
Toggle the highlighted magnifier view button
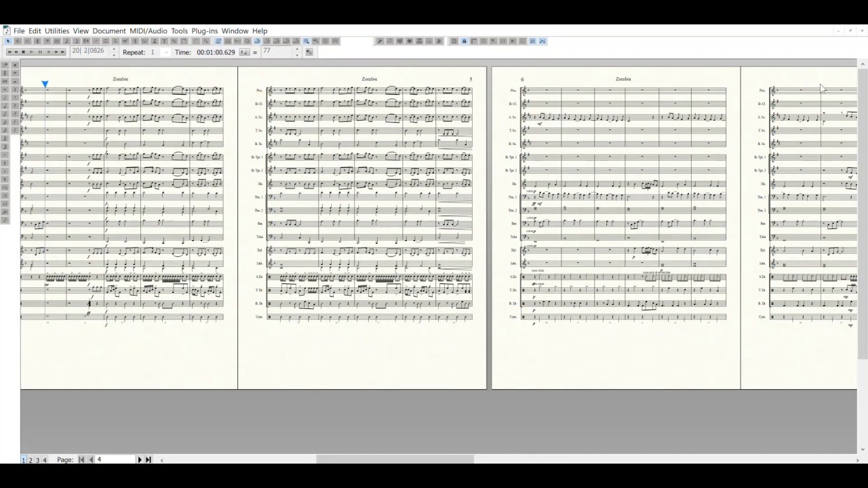[x=306, y=41]
